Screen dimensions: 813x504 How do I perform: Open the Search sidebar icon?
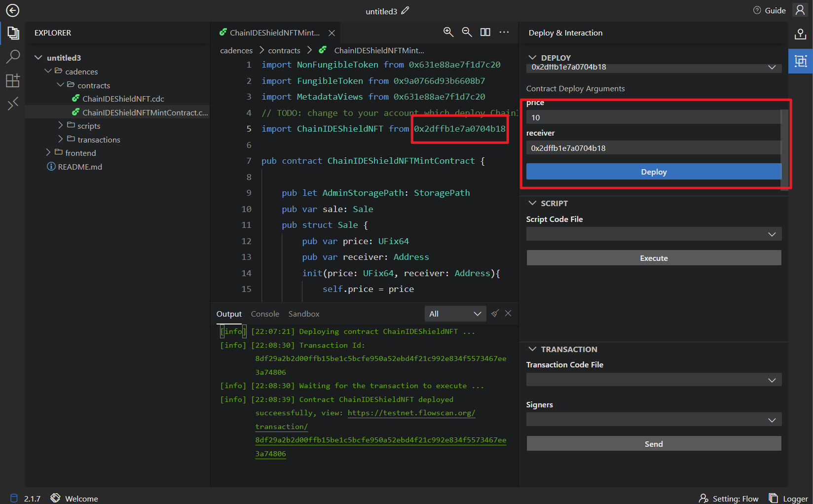pos(13,57)
